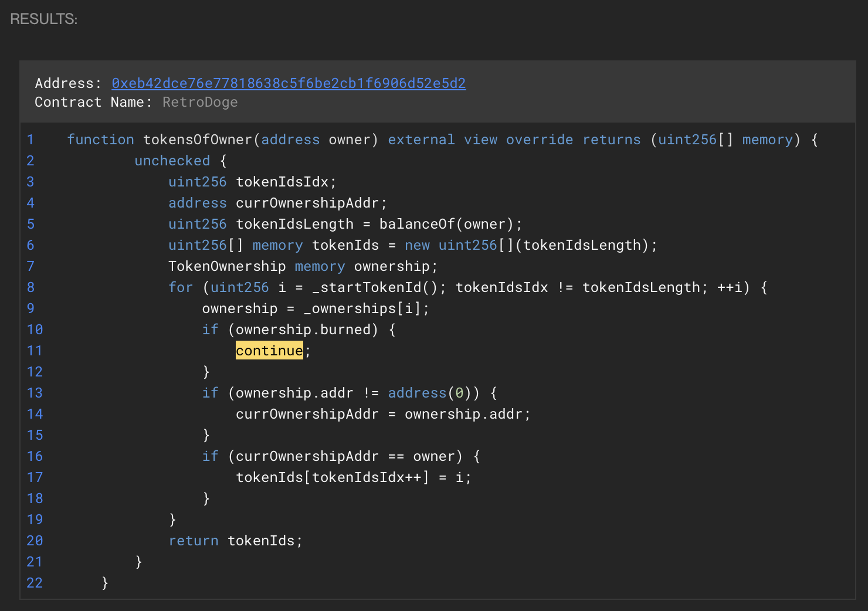Click the TokenOwnership type on line 7
The image size is (868, 611).
tap(226, 266)
